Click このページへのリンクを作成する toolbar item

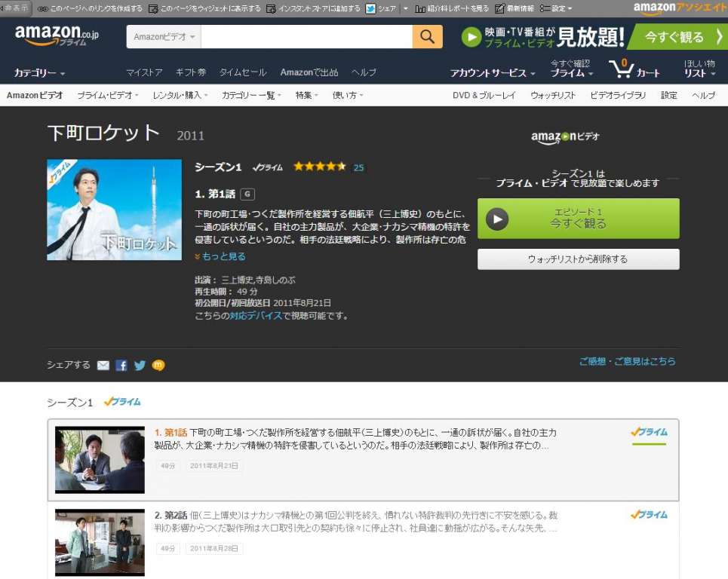(90, 8)
